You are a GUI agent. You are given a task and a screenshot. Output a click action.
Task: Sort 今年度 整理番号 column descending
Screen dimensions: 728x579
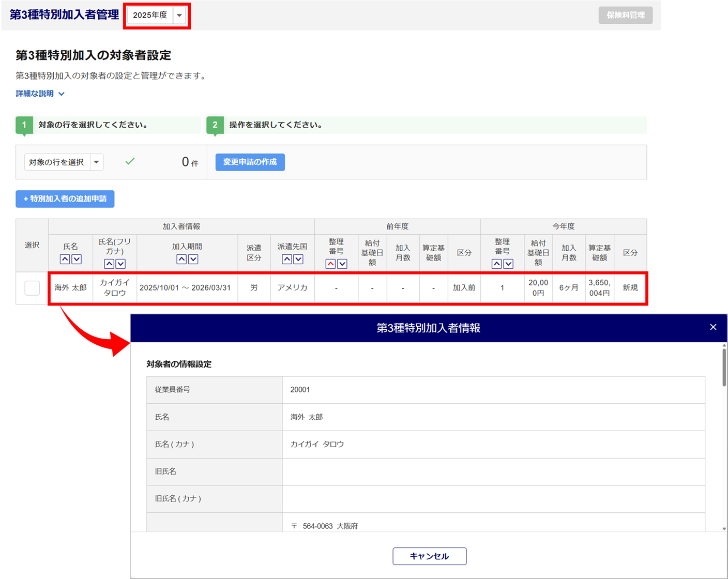click(x=508, y=264)
